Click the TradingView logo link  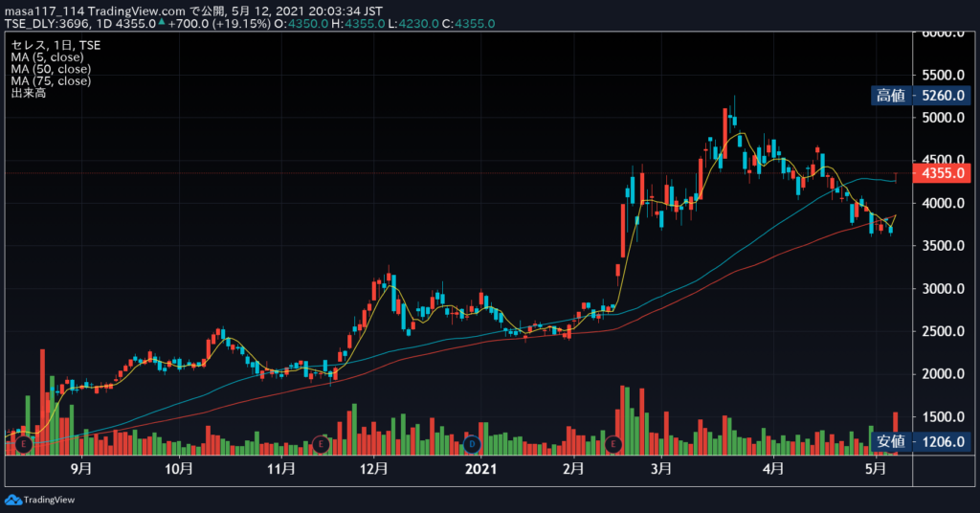coord(39,500)
